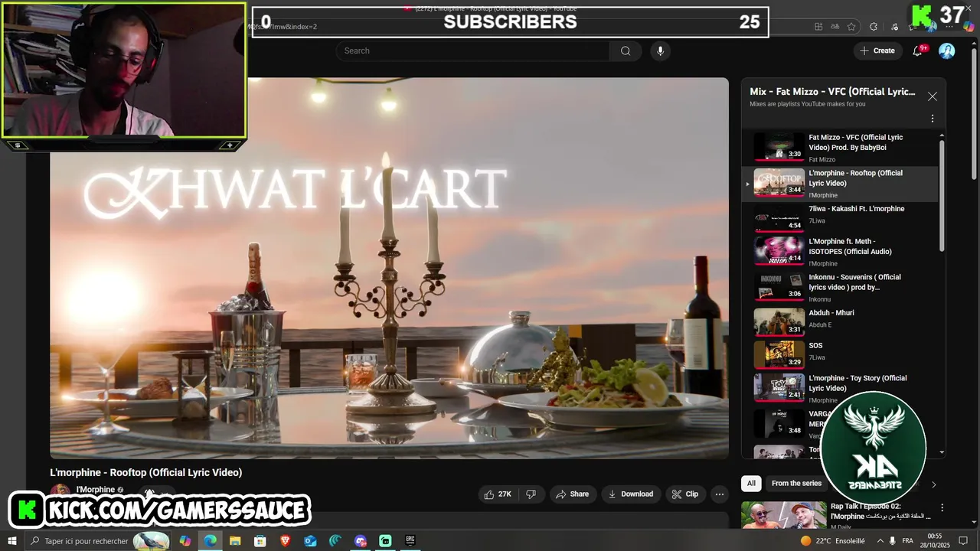Open the Mix playlist three-dot options menu
Viewport: 980px width, 551px height.
932,119
